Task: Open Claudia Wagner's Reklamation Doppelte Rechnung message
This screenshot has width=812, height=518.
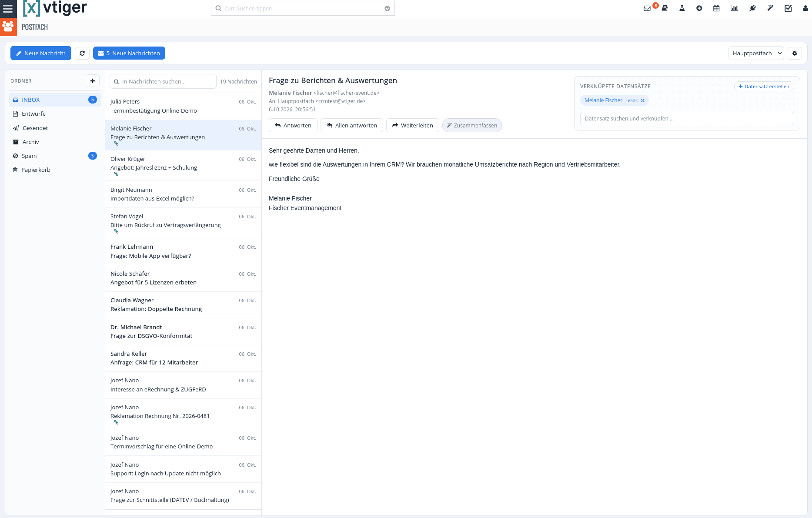Action: point(183,305)
